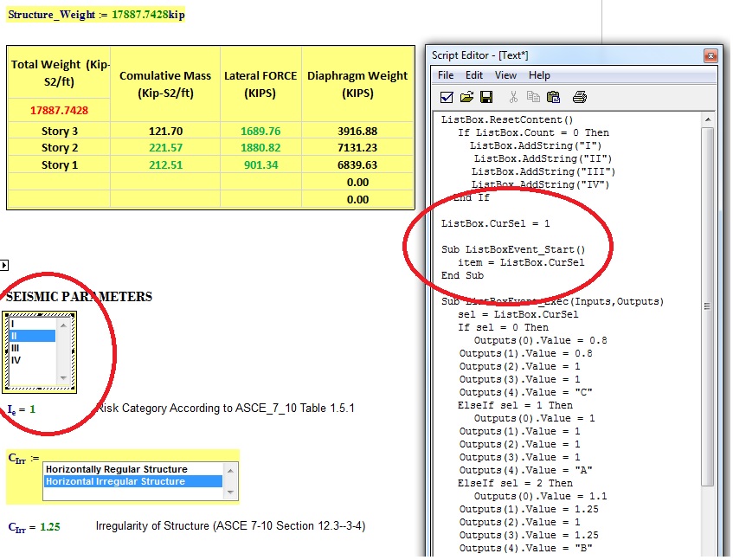Image resolution: width=733 pixels, height=560 pixels.
Task: Click the Comulative Mass column header
Action: 165,84
